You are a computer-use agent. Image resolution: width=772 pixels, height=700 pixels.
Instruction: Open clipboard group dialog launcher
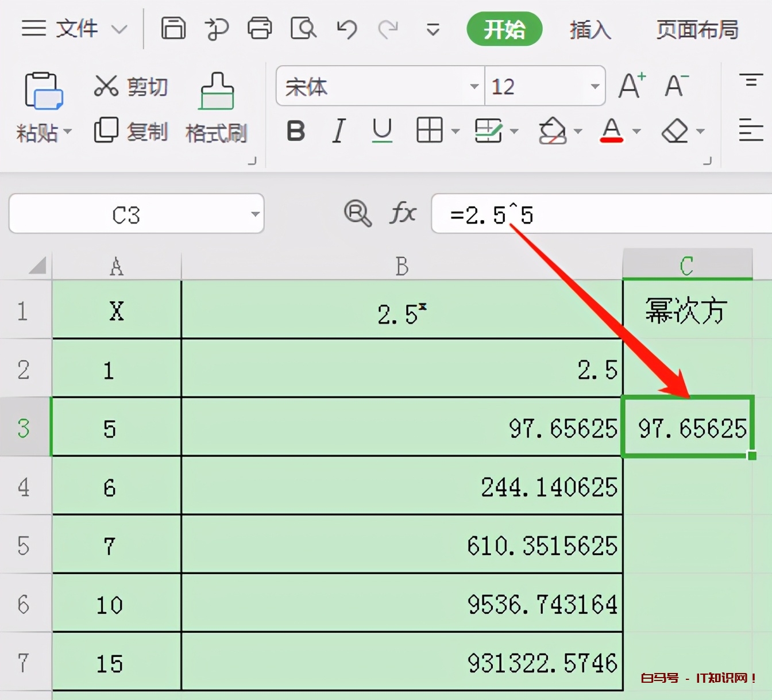coord(252,161)
